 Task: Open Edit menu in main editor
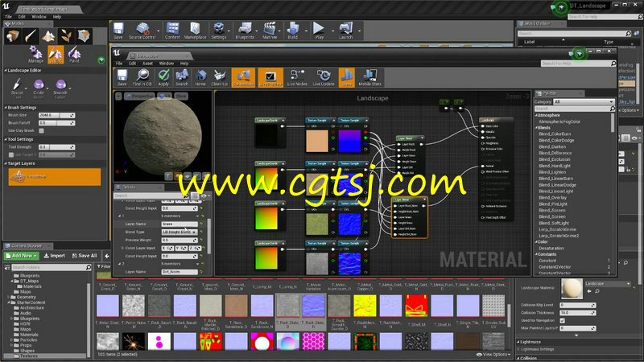tap(22, 17)
